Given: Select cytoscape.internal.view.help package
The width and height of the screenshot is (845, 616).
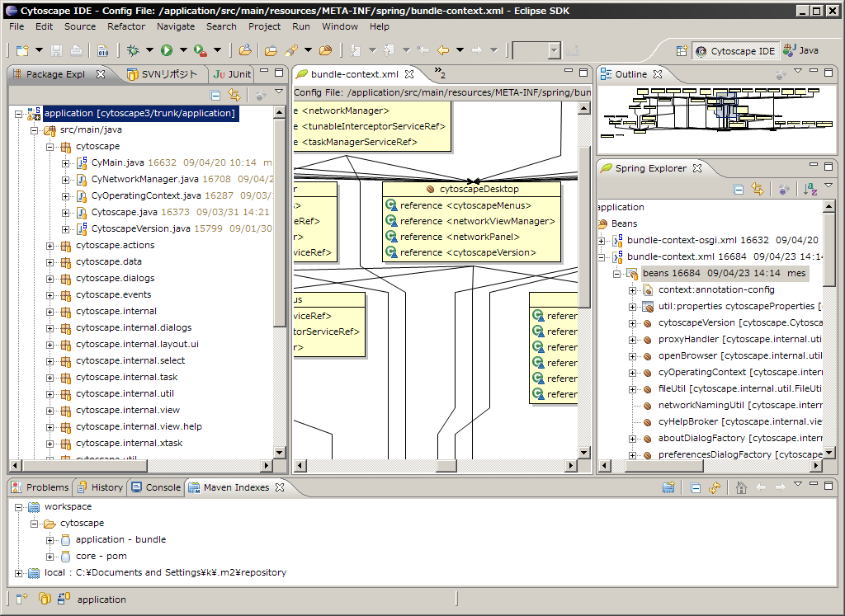Looking at the screenshot, I should pyautogui.click(x=139, y=426).
